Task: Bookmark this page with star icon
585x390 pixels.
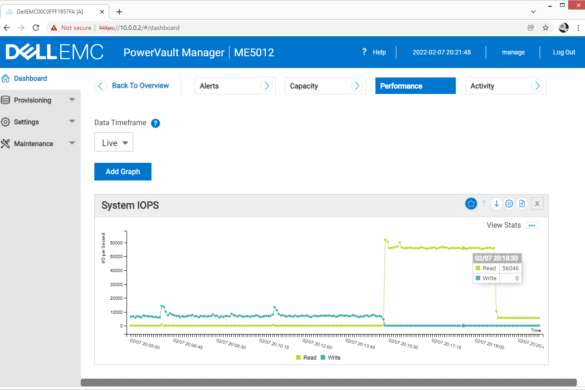Action: click(x=545, y=28)
